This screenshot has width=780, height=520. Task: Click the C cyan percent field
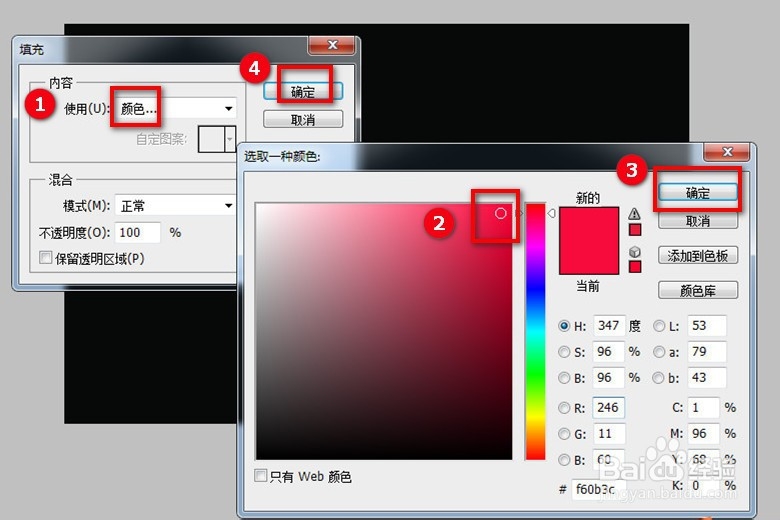point(703,408)
